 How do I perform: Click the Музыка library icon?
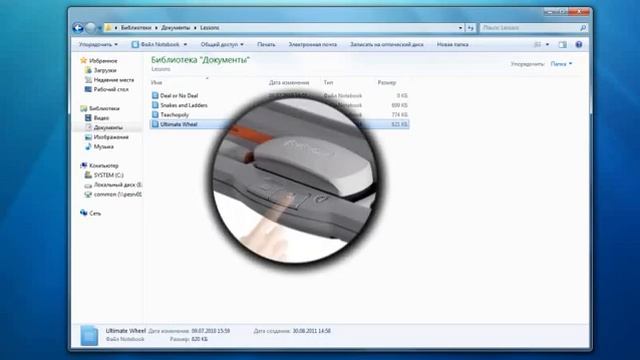(x=88, y=146)
